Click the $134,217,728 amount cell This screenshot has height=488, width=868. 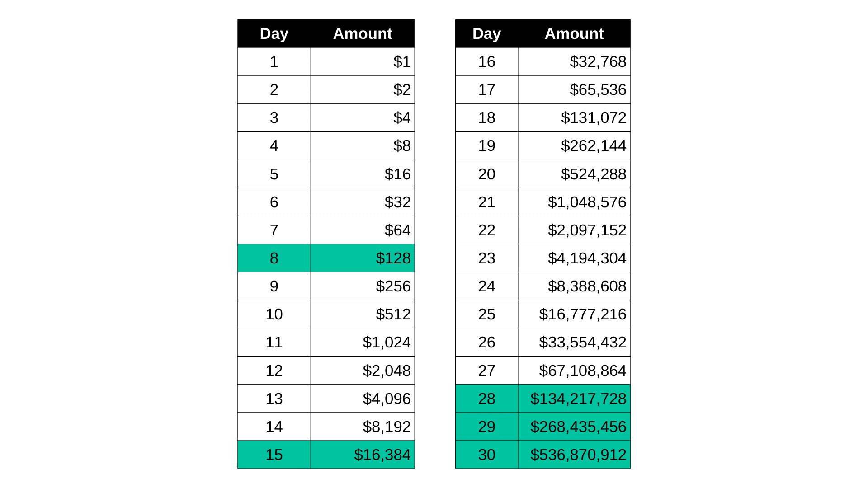coord(574,399)
